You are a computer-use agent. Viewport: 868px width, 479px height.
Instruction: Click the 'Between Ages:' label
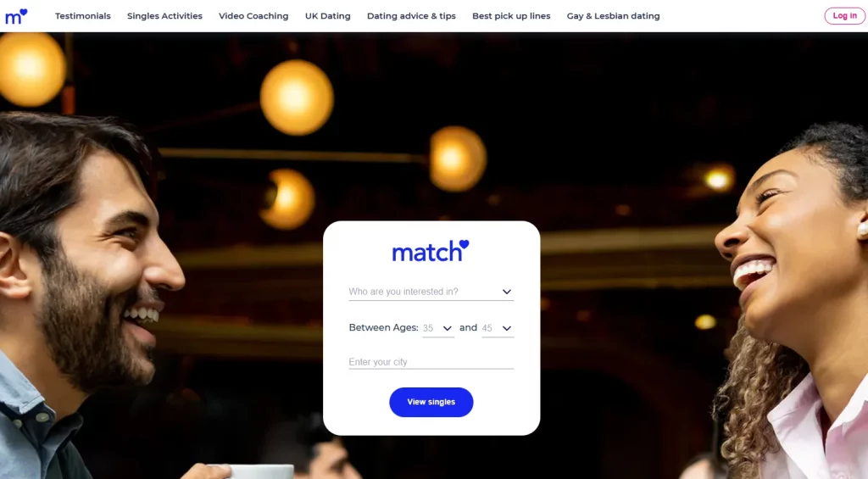tap(384, 328)
